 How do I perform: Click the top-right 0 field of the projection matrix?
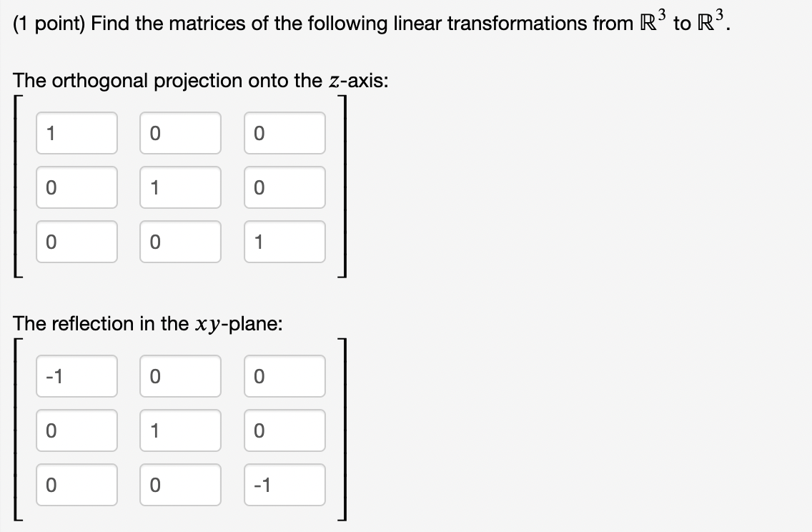click(284, 133)
